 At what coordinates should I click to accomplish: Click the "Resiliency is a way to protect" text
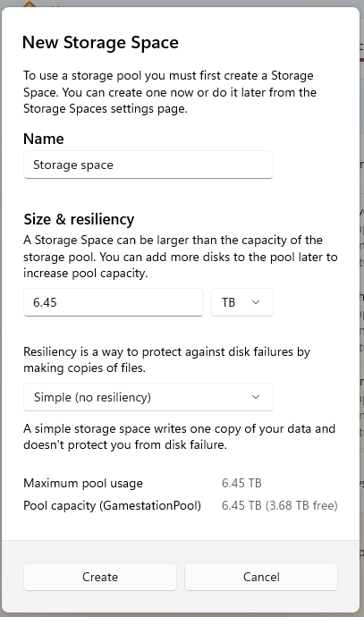pos(166,359)
